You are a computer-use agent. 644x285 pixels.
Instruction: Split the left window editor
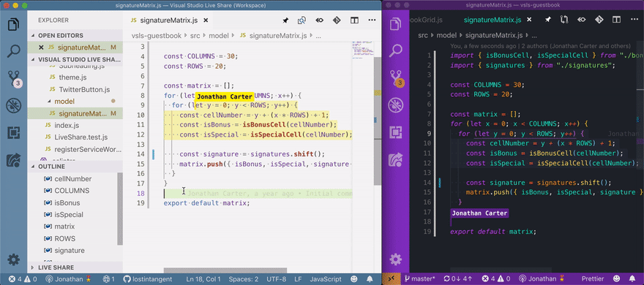[x=354, y=20]
